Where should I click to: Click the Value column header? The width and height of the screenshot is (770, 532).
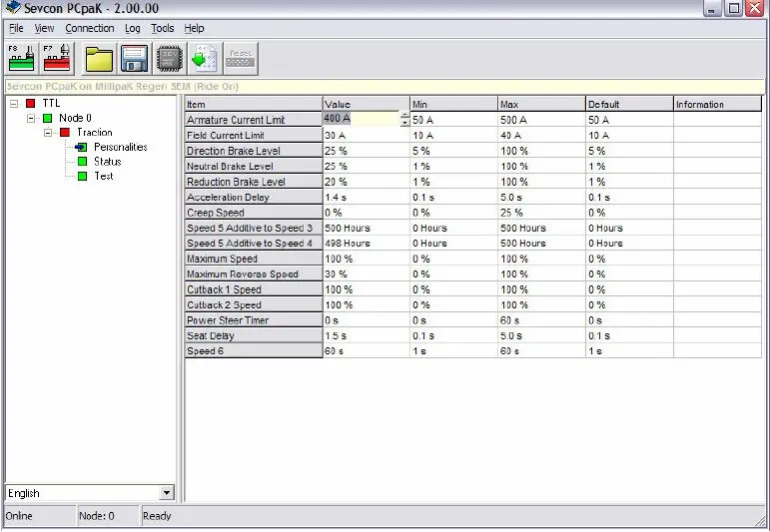click(367, 104)
